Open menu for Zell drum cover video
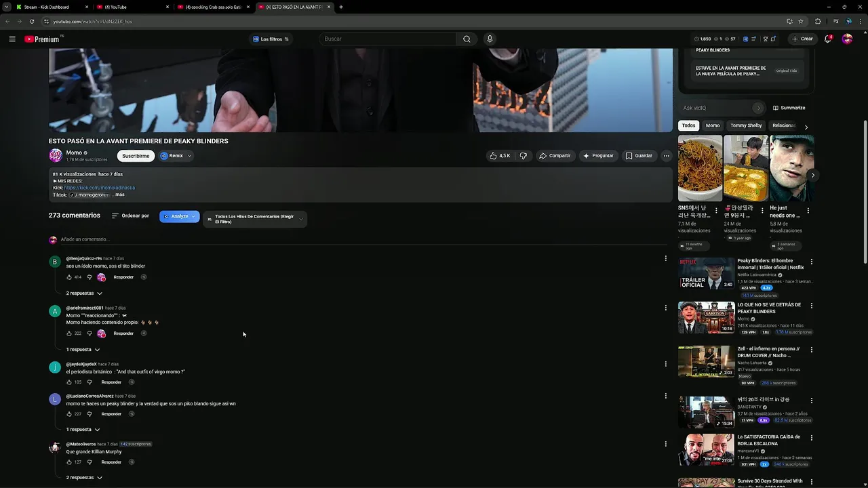 [812, 350]
